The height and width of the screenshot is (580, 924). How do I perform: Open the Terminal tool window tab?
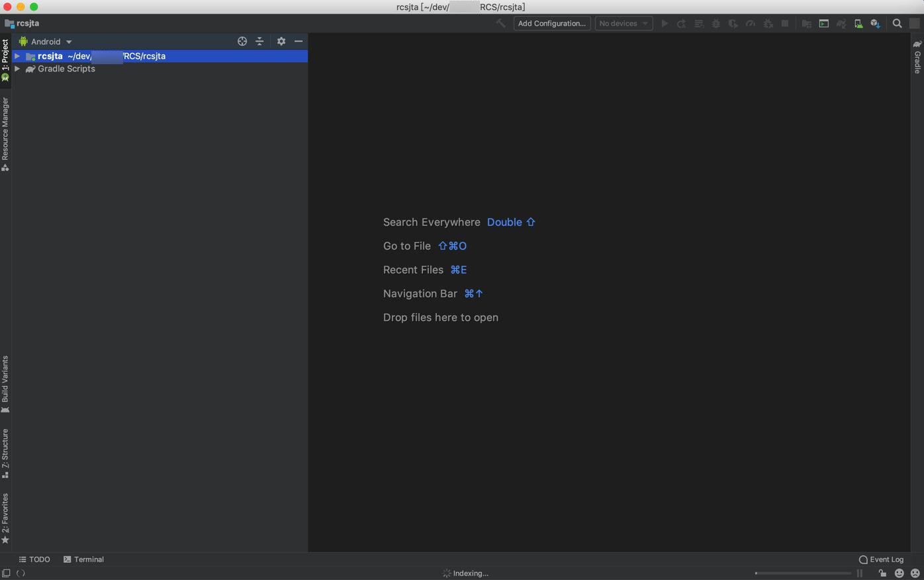pos(83,559)
